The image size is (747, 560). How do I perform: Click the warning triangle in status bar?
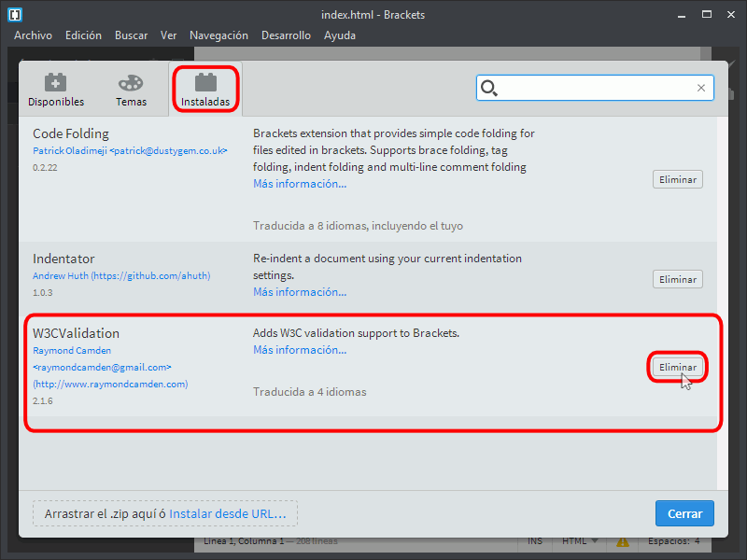(622, 542)
